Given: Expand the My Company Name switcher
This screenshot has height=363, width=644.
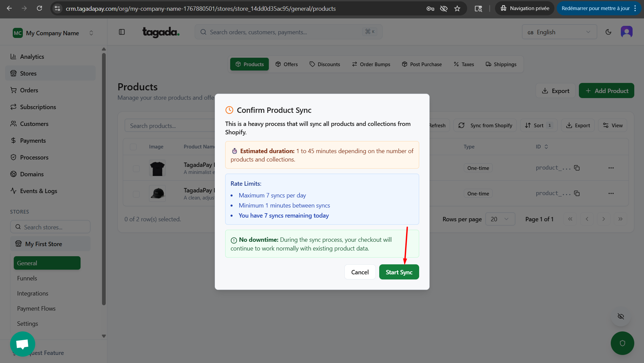Looking at the screenshot, I should (53, 33).
